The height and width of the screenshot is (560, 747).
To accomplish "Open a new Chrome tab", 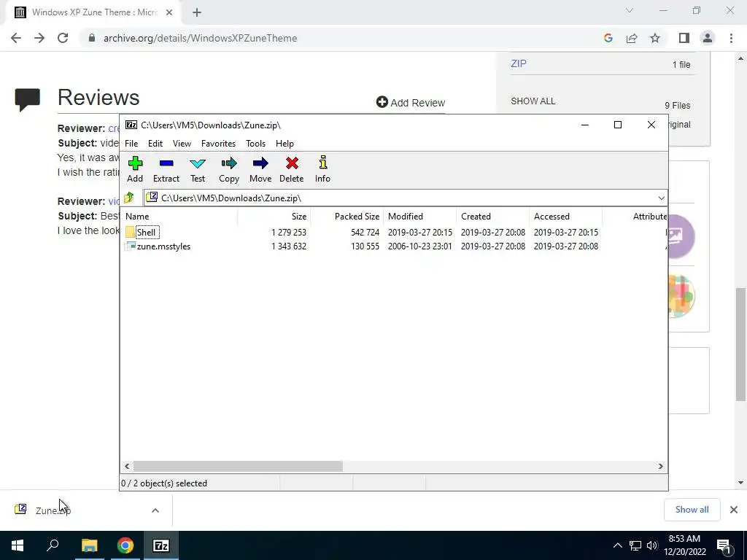I will 197,12.
